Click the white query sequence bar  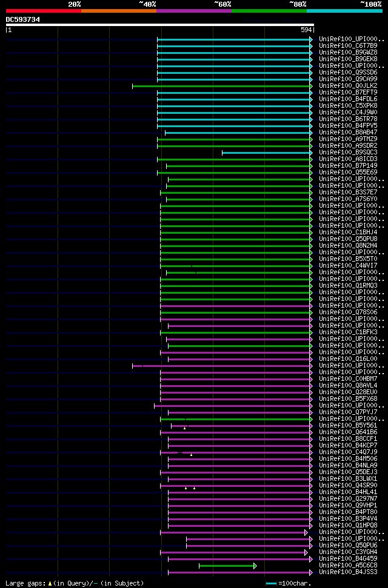point(159,25)
